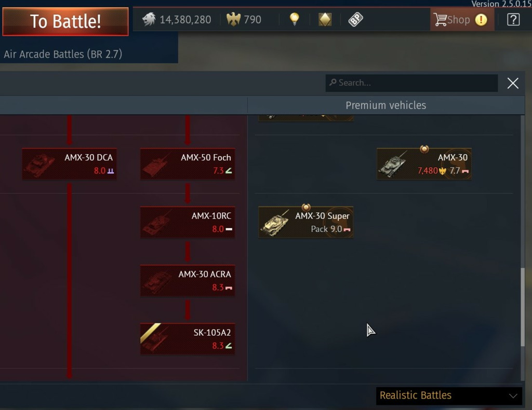The height and width of the screenshot is (410, 532).
Task: Click the Golden Eagles currency icon
Action: point(233,19)
